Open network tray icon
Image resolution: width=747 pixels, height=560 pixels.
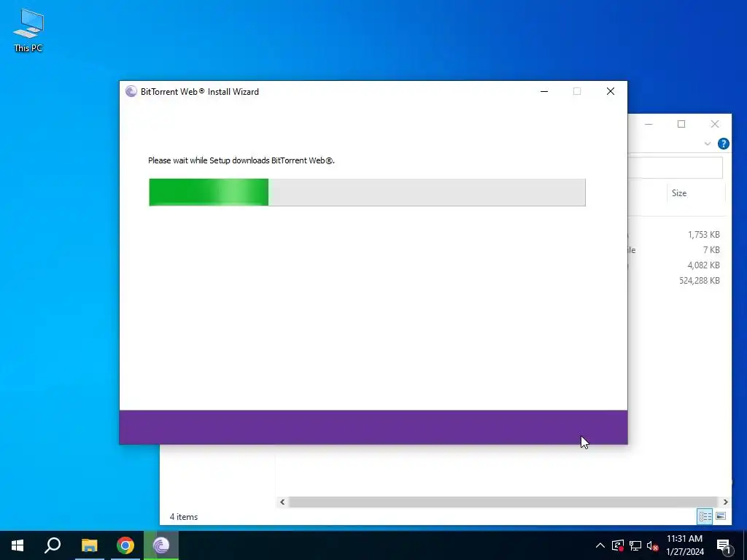coord(635,545)
